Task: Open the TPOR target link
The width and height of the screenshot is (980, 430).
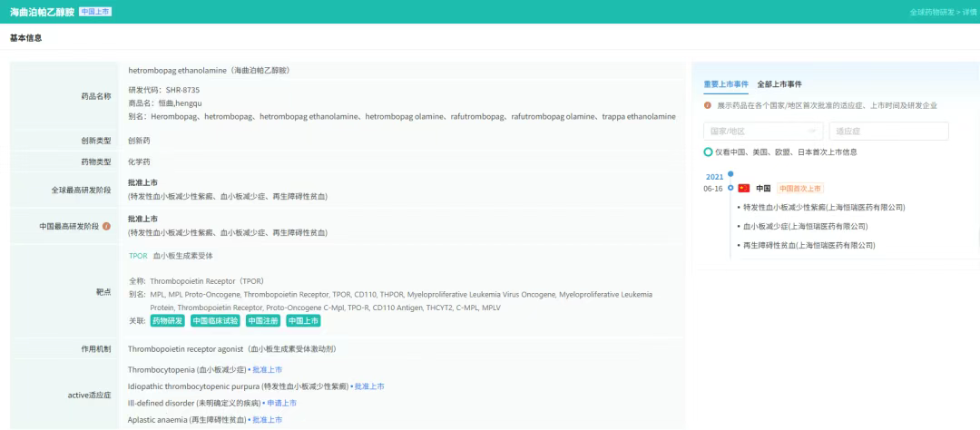Action: [138, 256]
